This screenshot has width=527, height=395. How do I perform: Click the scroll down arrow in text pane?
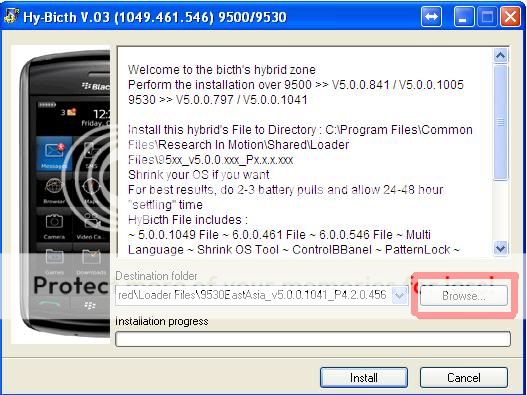pyautogui.click(x=500, y=248)
